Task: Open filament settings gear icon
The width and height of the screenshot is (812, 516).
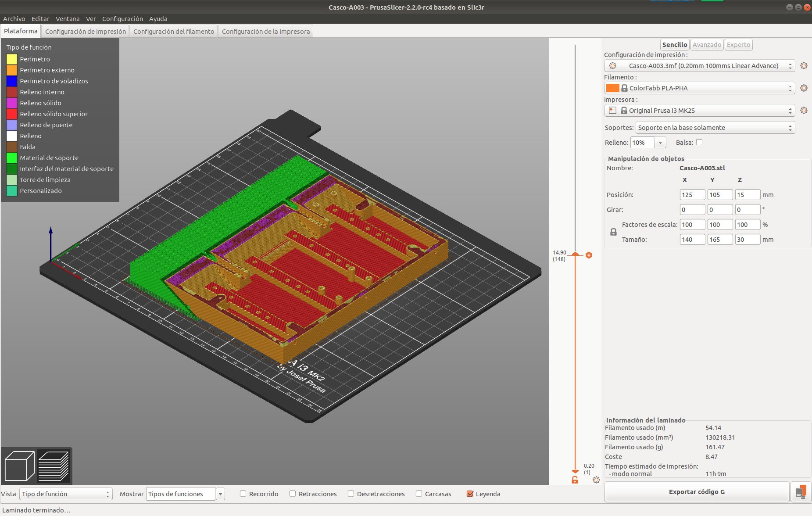Action: point(804,88)
